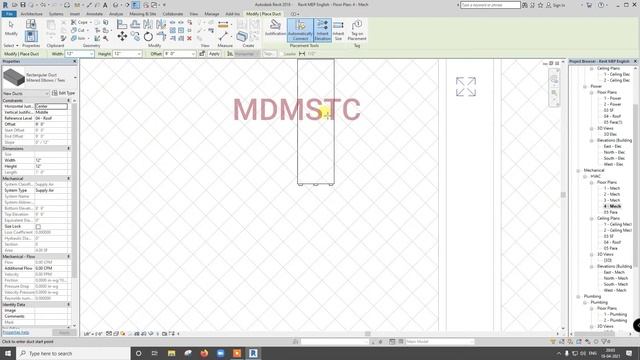Open the File tab
Screen dimensions: 640x360
pyautogui.click(x=9, y=14)
